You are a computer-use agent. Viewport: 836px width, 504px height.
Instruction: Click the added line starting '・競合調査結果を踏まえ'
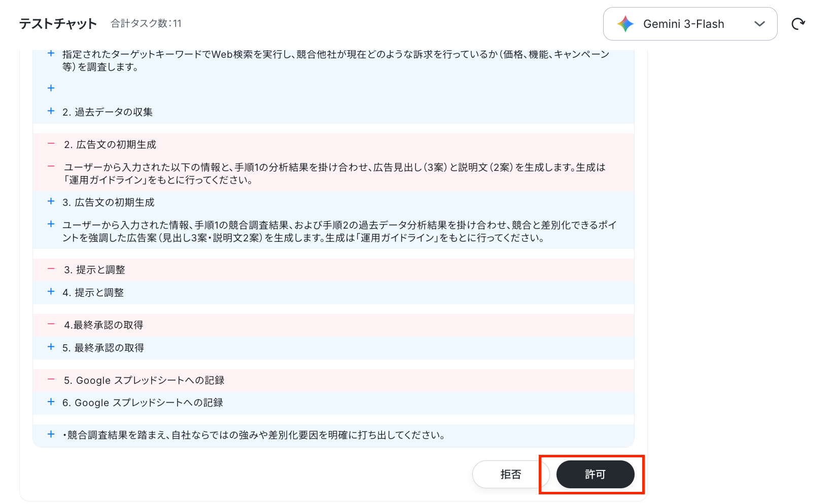pos(254,435)
